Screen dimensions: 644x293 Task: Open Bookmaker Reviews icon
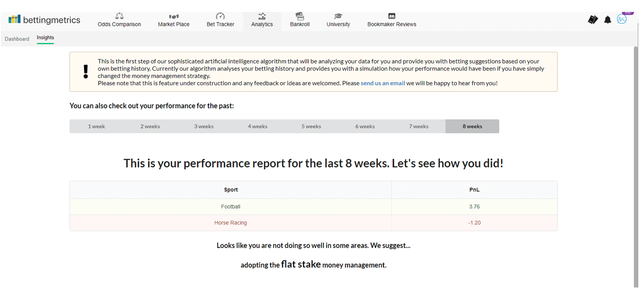click(x=392, y=16)
